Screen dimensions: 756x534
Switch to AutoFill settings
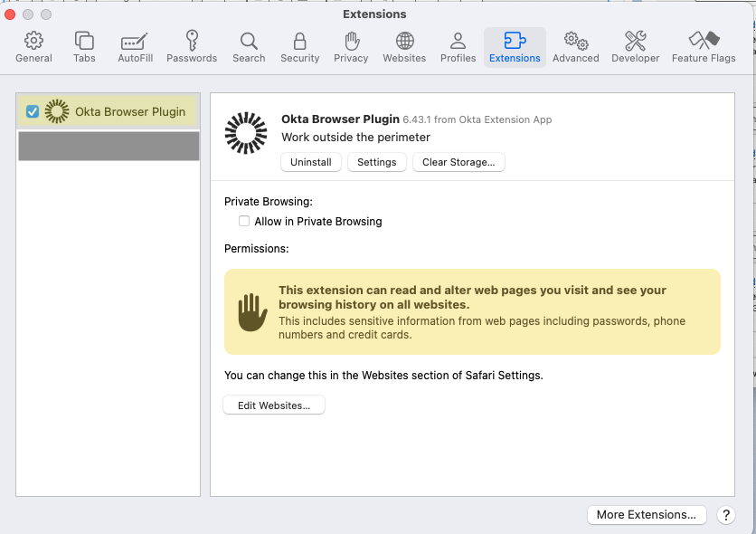click(x=135, y=47)
